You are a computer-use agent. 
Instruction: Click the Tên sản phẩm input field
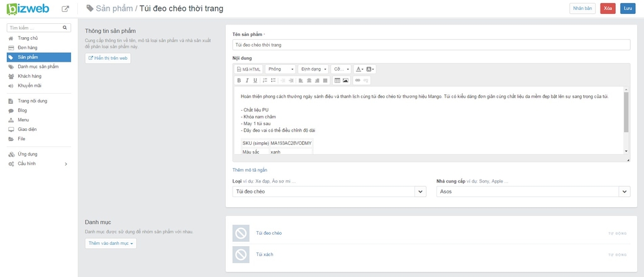coord(431,45)
